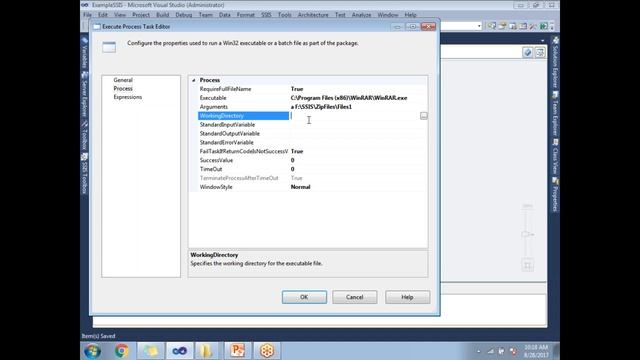Open the toolbar combo box dropdown arrow

point(479,26)
